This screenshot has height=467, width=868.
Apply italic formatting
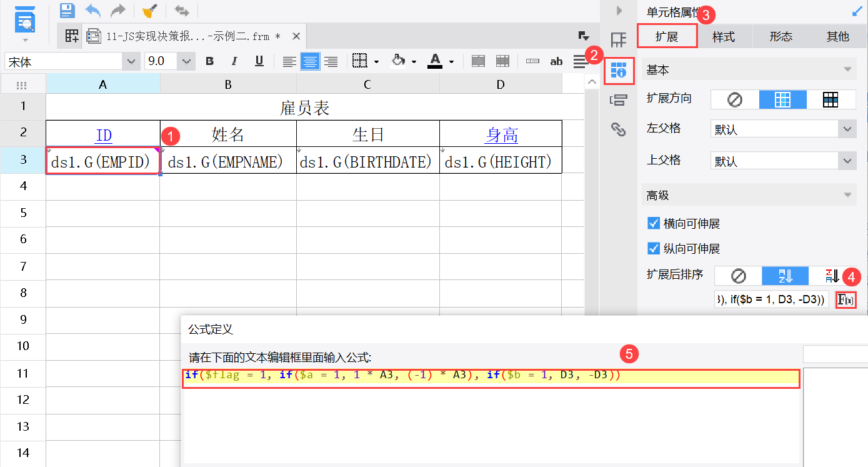coord(234,61)
